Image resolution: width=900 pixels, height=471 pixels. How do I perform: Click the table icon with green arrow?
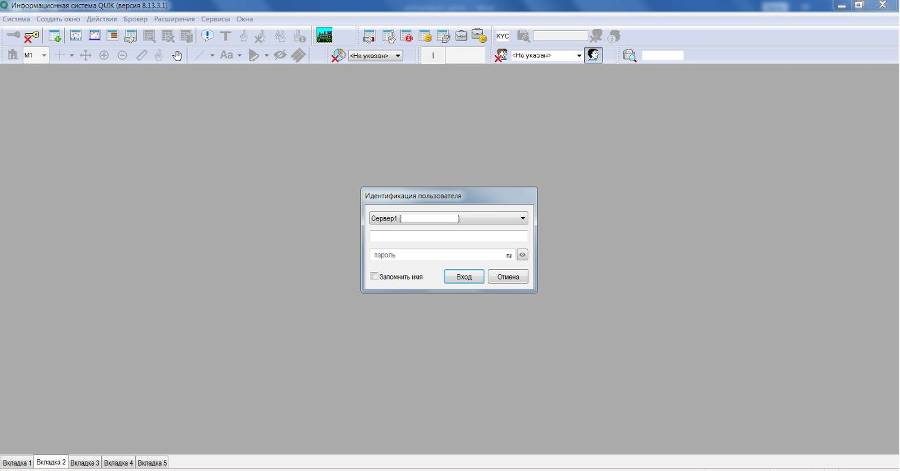55,36
